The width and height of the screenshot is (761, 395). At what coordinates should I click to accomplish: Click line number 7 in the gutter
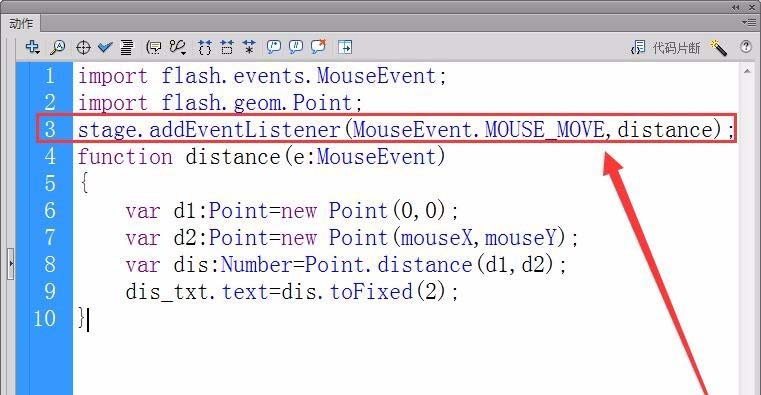[x=50, y=238]
